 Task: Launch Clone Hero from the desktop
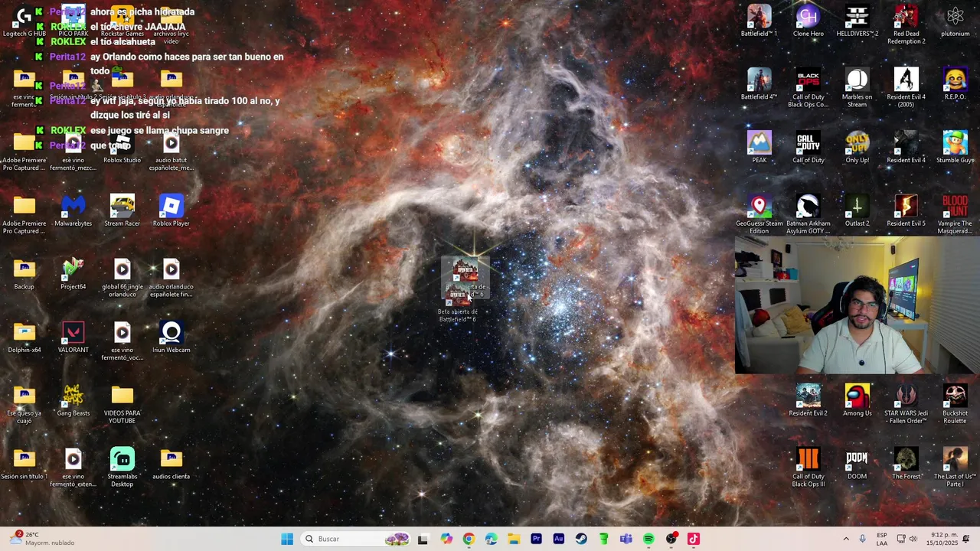[808, 21]
